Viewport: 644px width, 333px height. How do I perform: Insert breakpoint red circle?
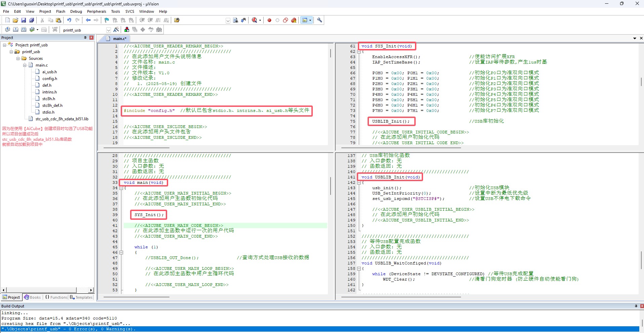point(269,20)
